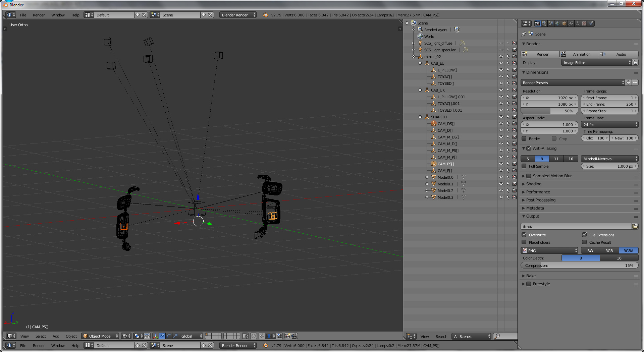Screen dimensions: 644x352
Task: Open the Mitchell-Netravali filter dropdown
Action: click(x=610, y=159)
